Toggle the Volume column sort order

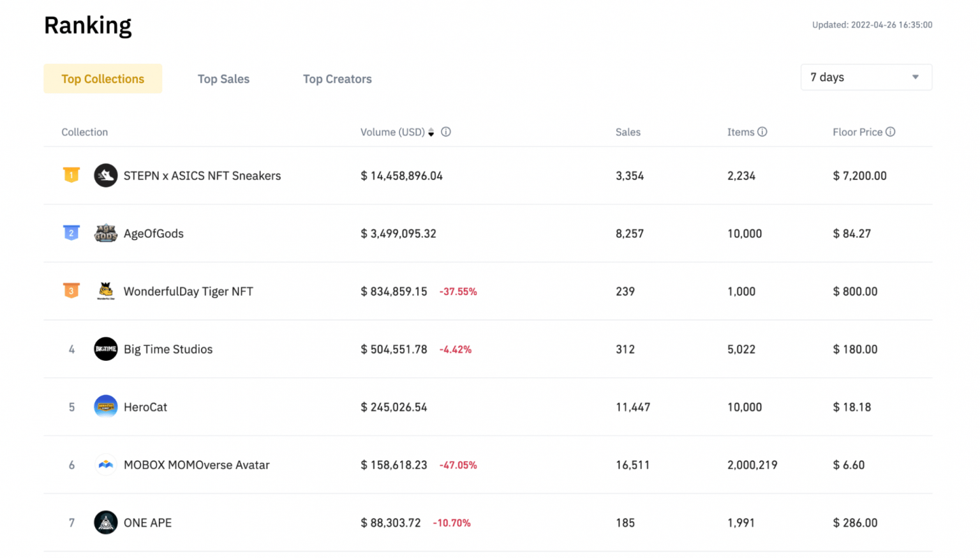click(x=431, y=132)
